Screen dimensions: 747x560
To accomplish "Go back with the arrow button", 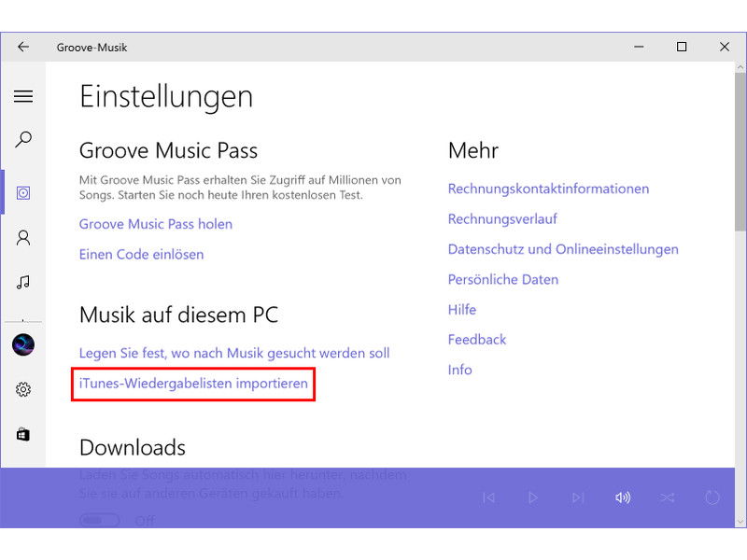I will (23, 47).
